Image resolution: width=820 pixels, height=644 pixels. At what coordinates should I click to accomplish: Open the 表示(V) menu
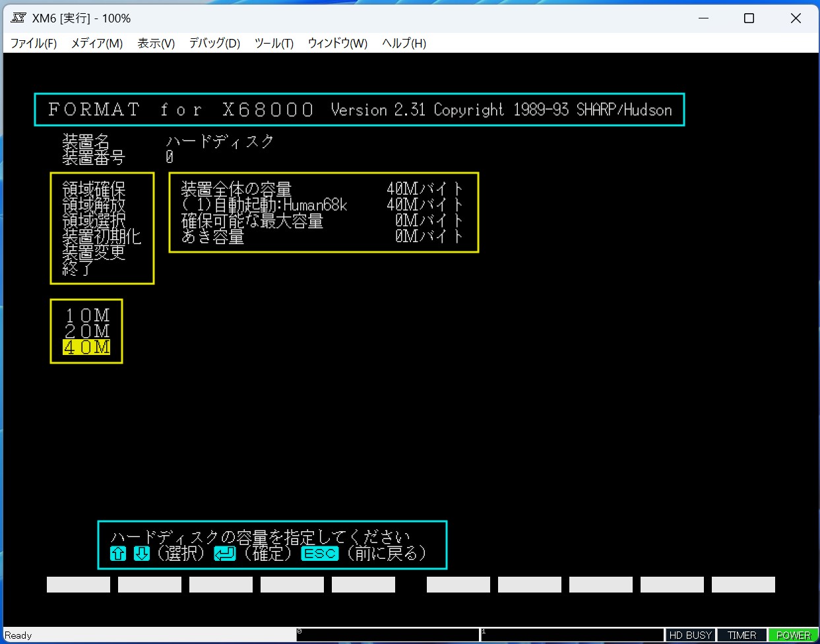point(156,44)
